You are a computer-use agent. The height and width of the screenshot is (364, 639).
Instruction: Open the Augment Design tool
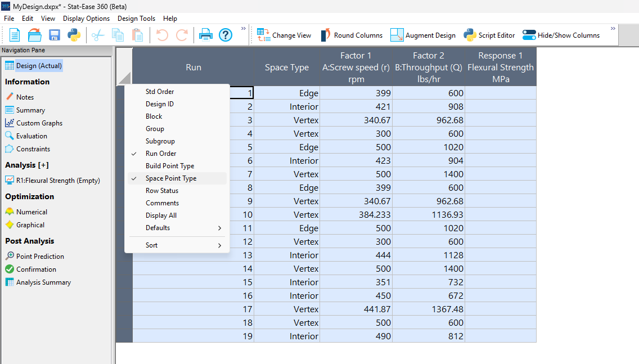423,34
